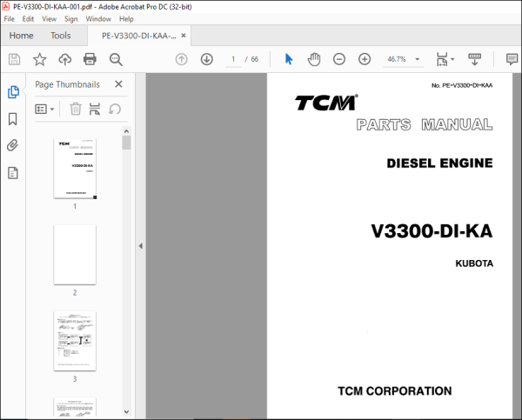
Task: Activate the selection arrow tool
Action: 289,60
